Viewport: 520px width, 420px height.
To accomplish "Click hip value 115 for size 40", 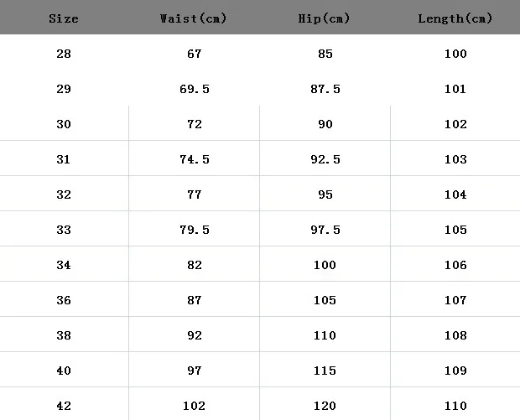I will [325, 371].
